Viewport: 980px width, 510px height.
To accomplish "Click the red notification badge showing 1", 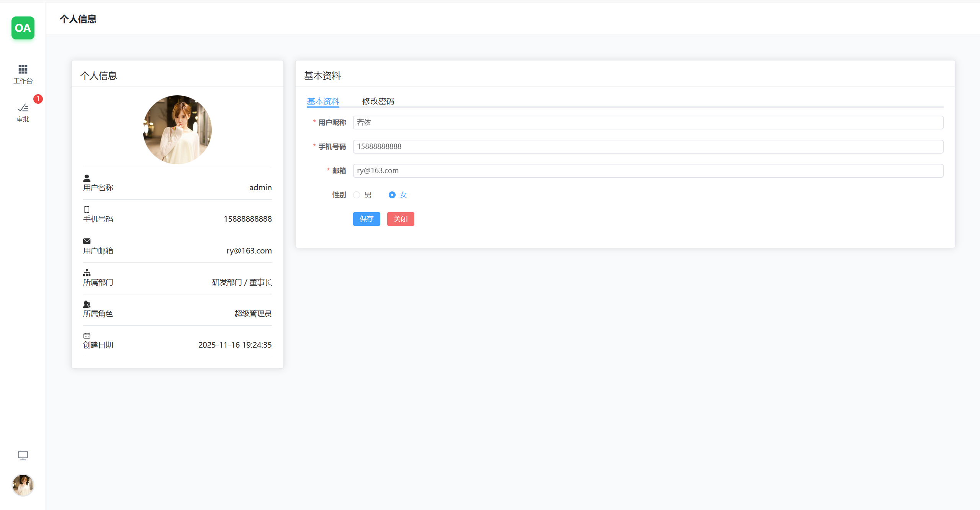I will pyautogui.click(x=38, y=99).
